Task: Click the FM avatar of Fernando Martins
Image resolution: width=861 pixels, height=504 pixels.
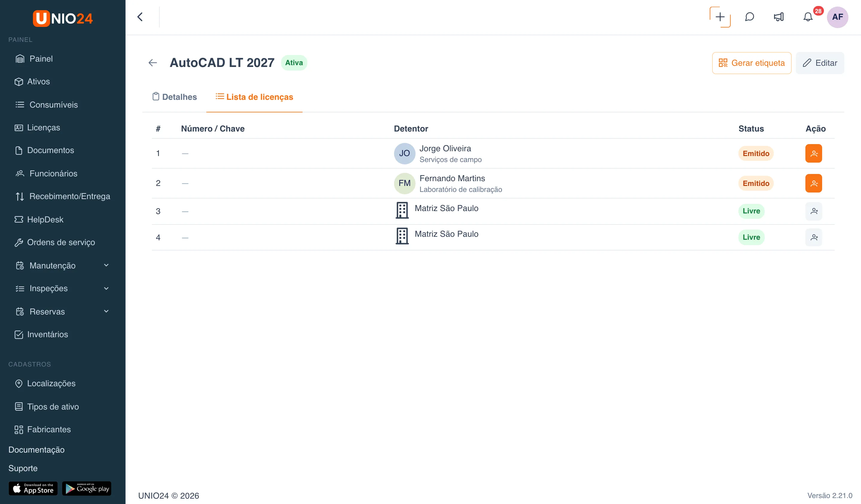Action: click(404, 183)
